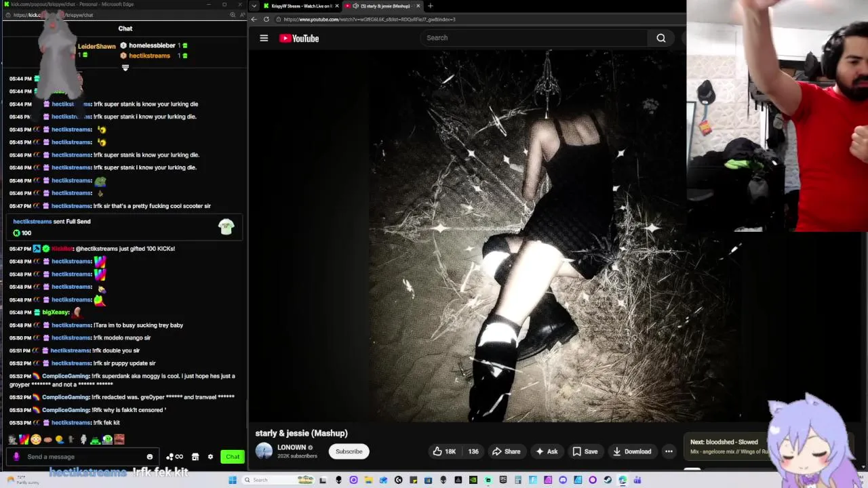Open homelessbieber leaderboard entry
The height and width of the screenshot is (488, 868).
coord(153,45)
